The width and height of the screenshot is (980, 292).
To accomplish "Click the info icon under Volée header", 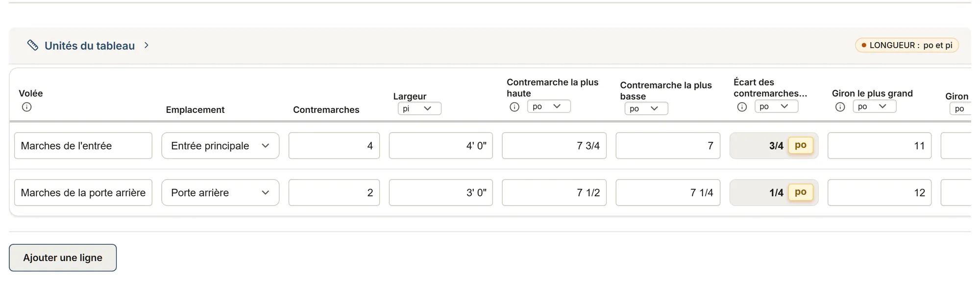I will pyautogui.click(x=27, y=107).
